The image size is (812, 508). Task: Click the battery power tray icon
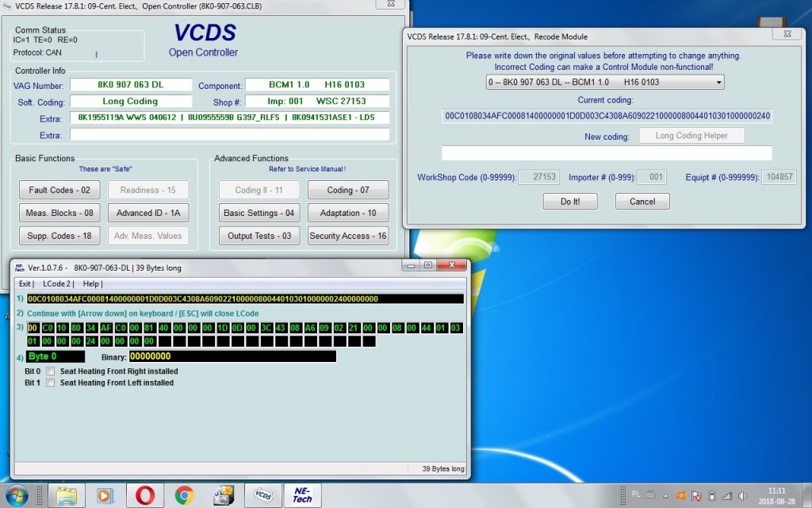[712, 496]
